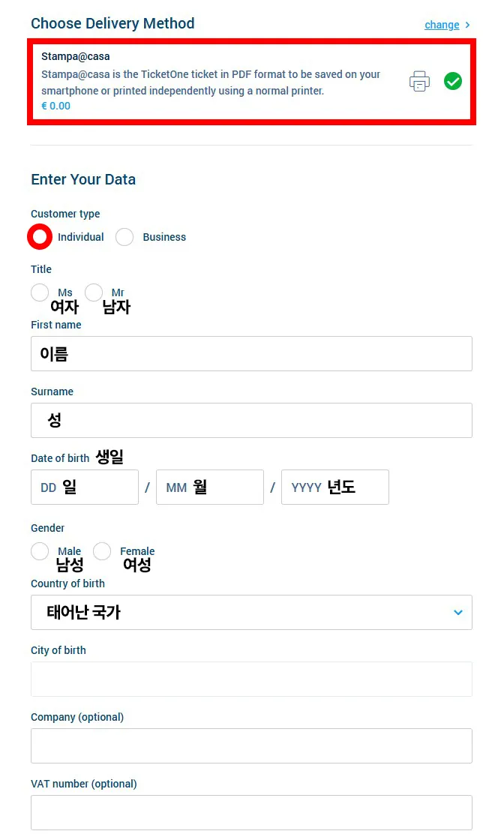The image size is (504, 840).
Task: Click the Company optional input field
Action: [x=251, y=745]
